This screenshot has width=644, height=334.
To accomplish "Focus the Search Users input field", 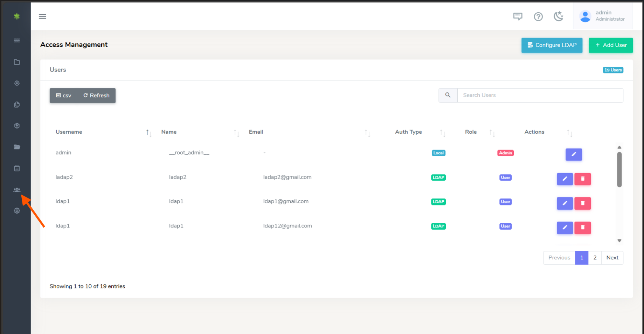I will (540, 95).
